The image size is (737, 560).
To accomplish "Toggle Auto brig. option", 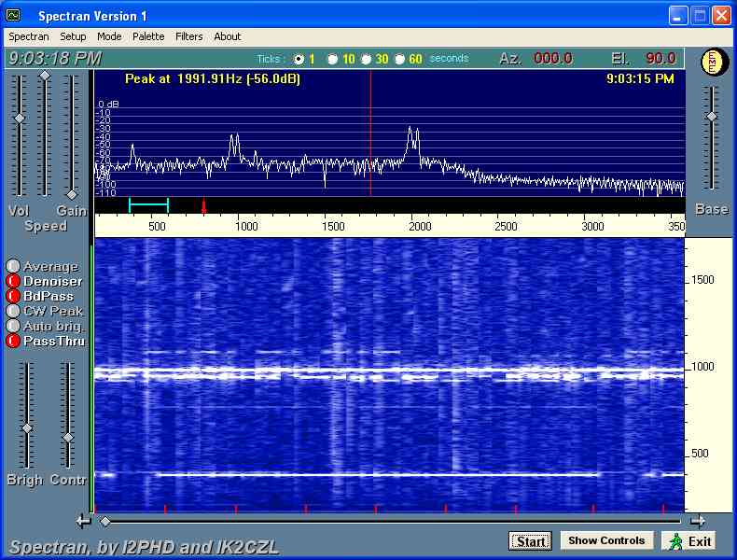I will click(13, 326).
